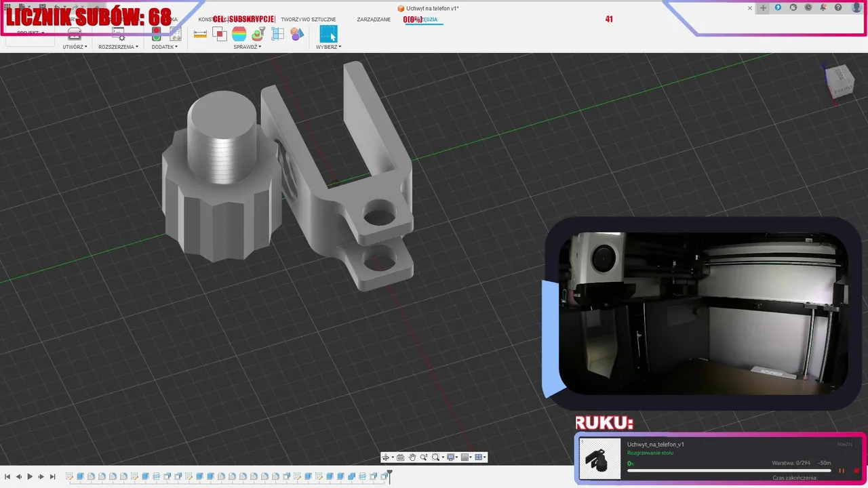
Task: Switch to the TWORZYWO SZTUCZNE tab
Action: coord(309,20)
